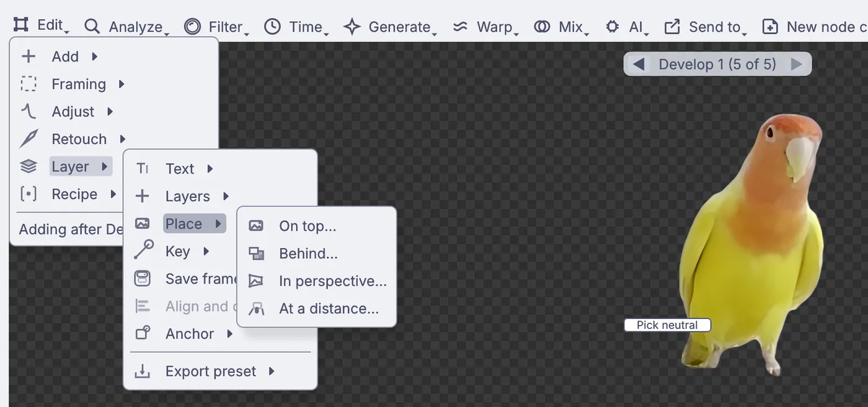Open the Export preset submenu
Screen dimensions: 868x407
220,371
